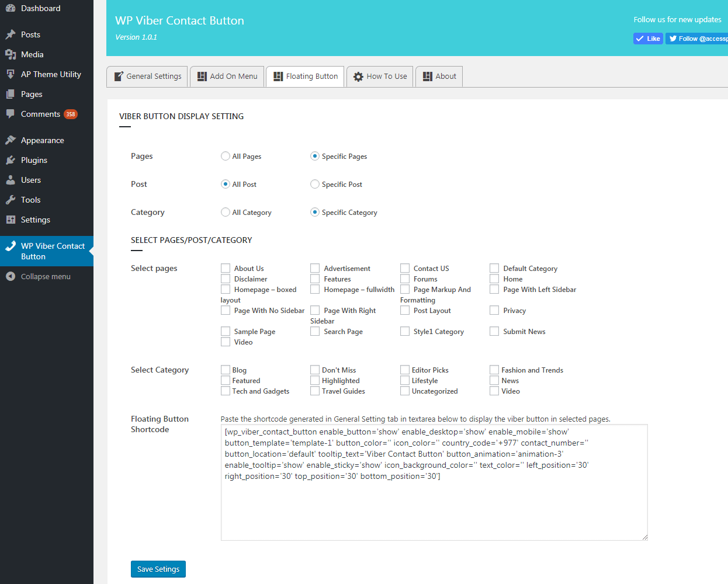Click the comments count badge 358

71,114
